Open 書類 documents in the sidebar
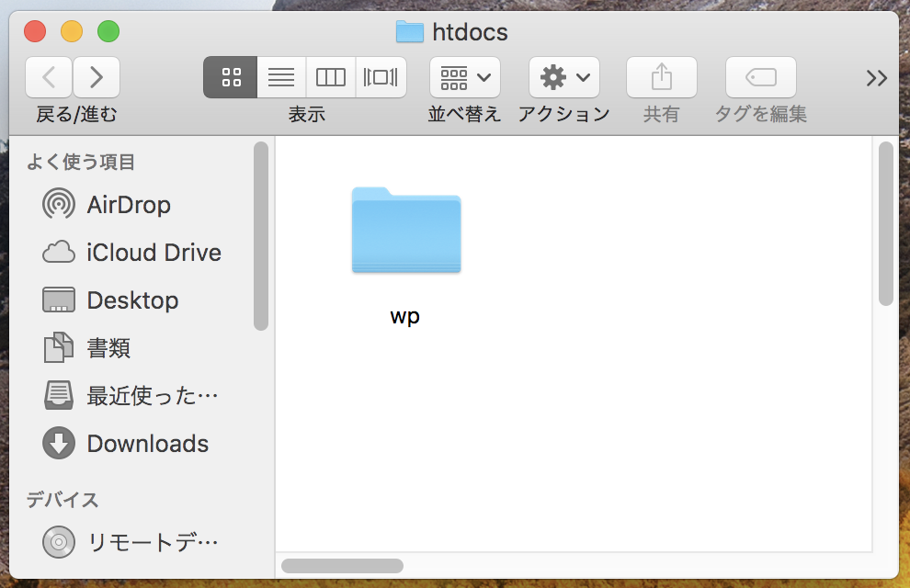Viewport: 910px width, 588px height. [x=108, y=348]
